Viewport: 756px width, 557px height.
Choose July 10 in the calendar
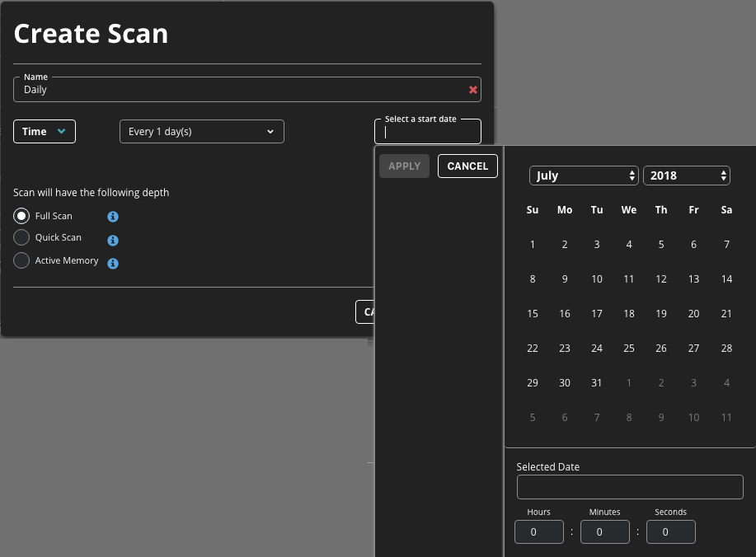pyautogui.click(x=597, y=279)
